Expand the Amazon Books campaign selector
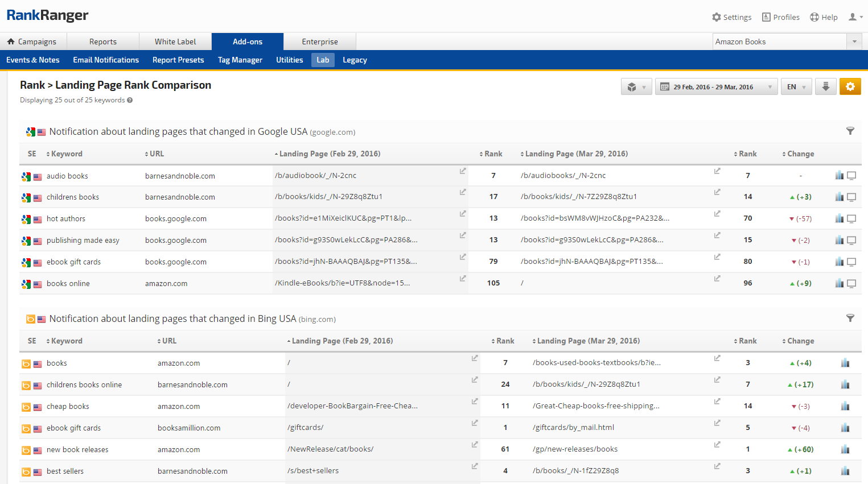This screenshot has height=484, width=868. point(854,42)
